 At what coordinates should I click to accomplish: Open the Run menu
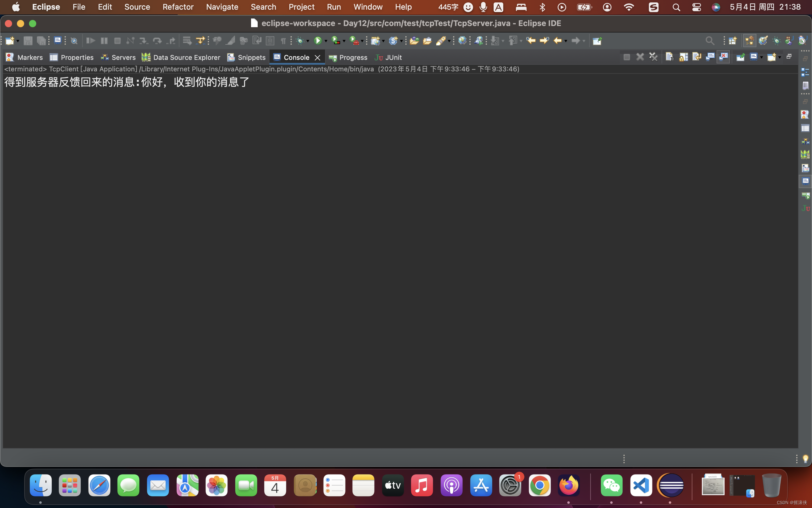334,7
